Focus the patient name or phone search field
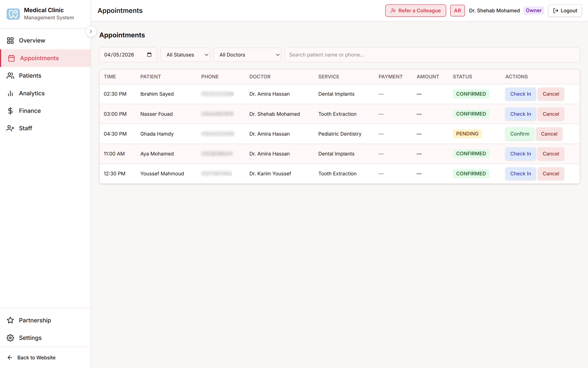Screen dimensions: 588x368 pos(432,55)
